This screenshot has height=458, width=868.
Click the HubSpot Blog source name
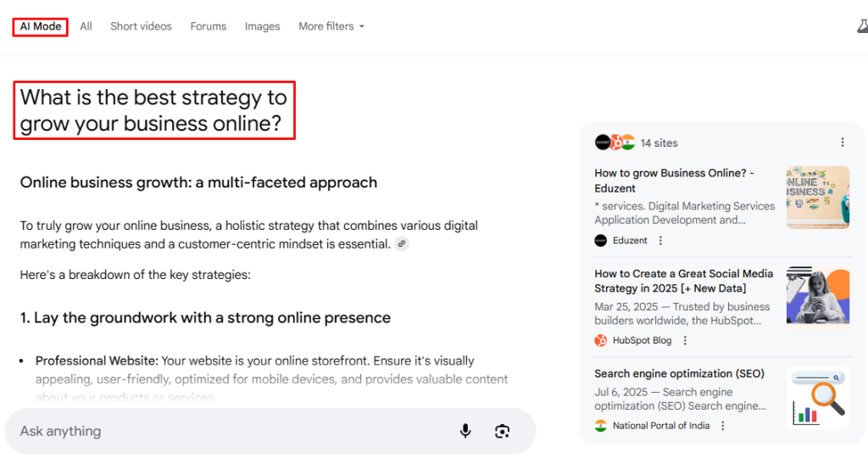pyautogui.click(x=643, y=341)
